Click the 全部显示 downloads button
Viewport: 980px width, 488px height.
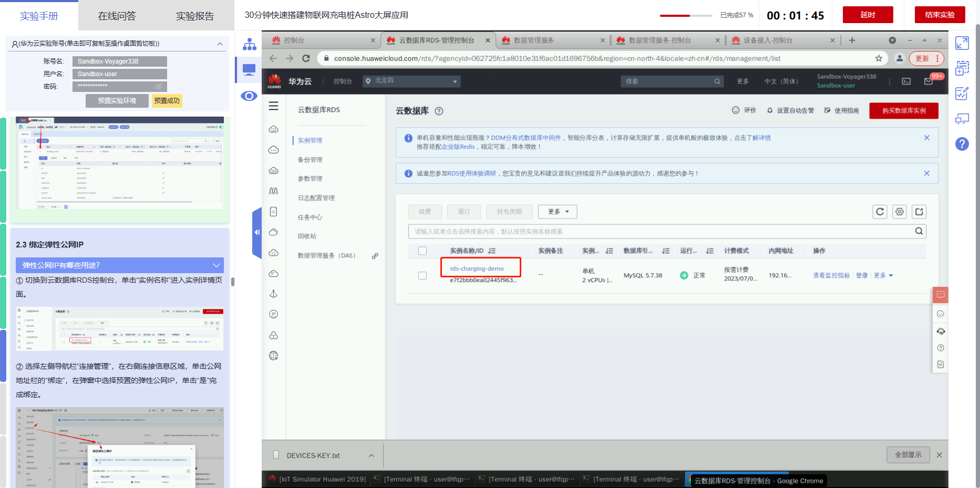point(908,455)
